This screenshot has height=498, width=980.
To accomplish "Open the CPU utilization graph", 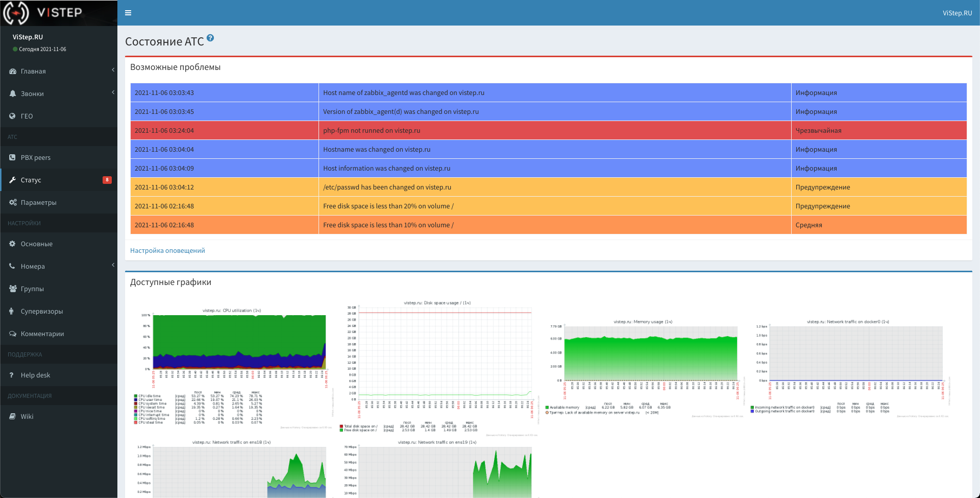I will [232, 365].
